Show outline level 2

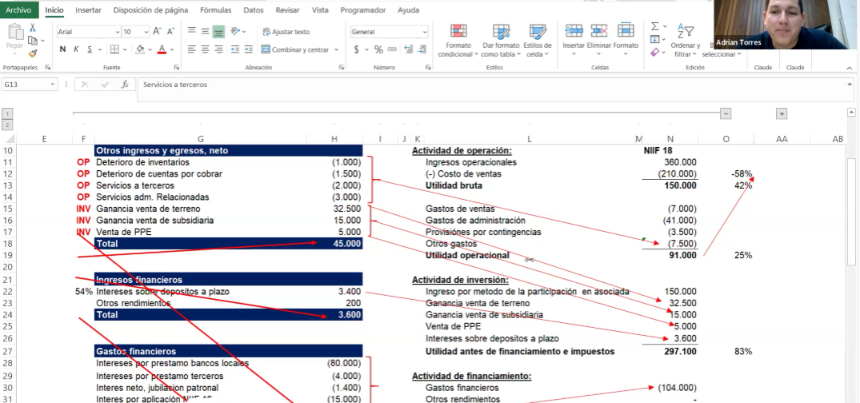[8, 125]
